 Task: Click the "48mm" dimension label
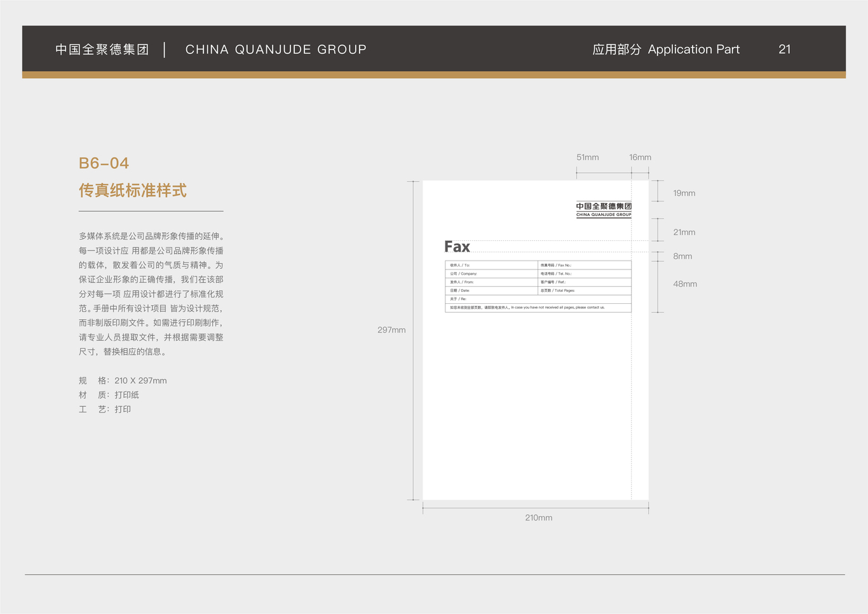(x=685, y=284)
